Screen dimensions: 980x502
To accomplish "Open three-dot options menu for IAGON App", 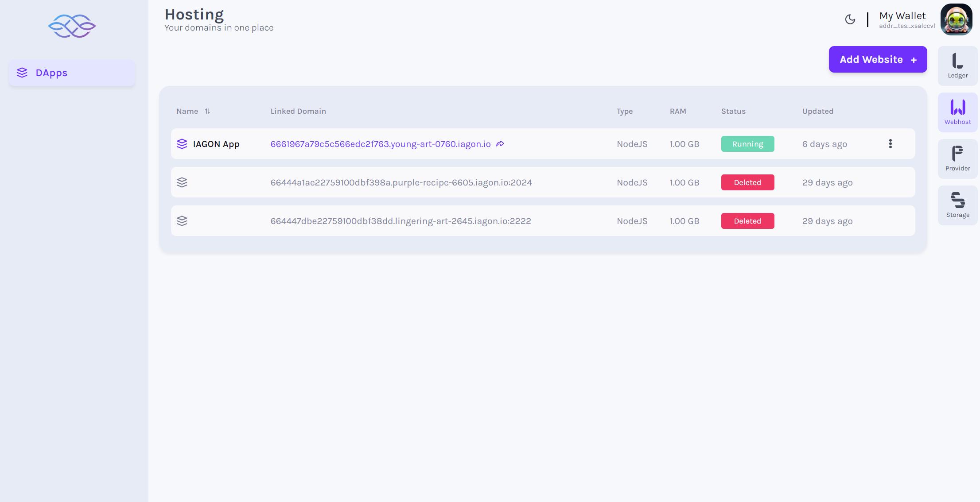I will 890,144.
